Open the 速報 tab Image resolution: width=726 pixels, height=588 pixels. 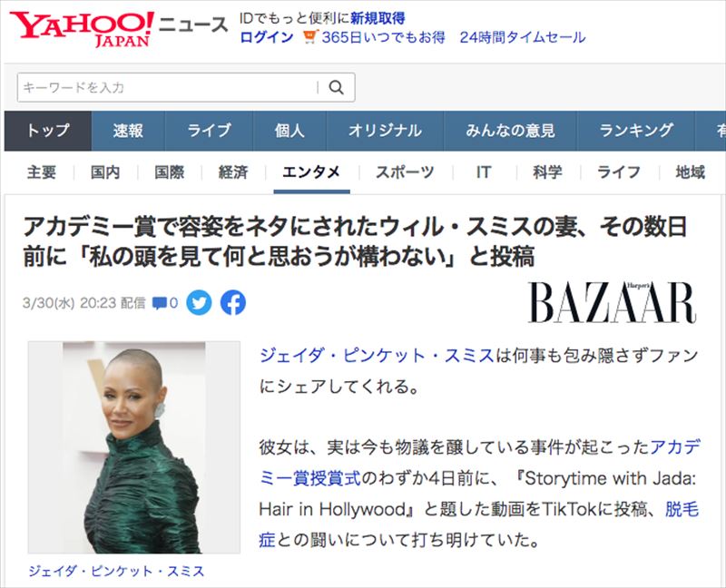128,131
